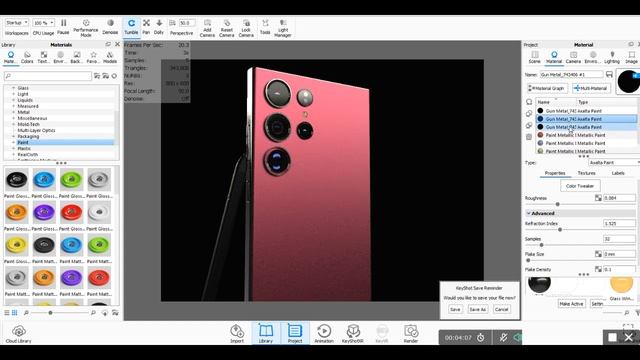Click the Perspective camera mode icon
Viewport: 640px width, 360px height.
[x=172, y=23]
